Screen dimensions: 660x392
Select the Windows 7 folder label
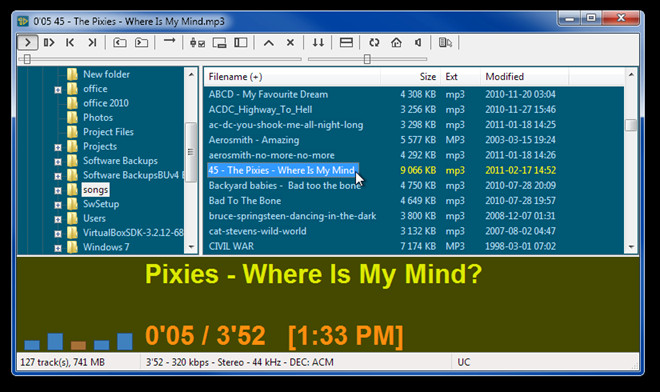click(106, 247)
